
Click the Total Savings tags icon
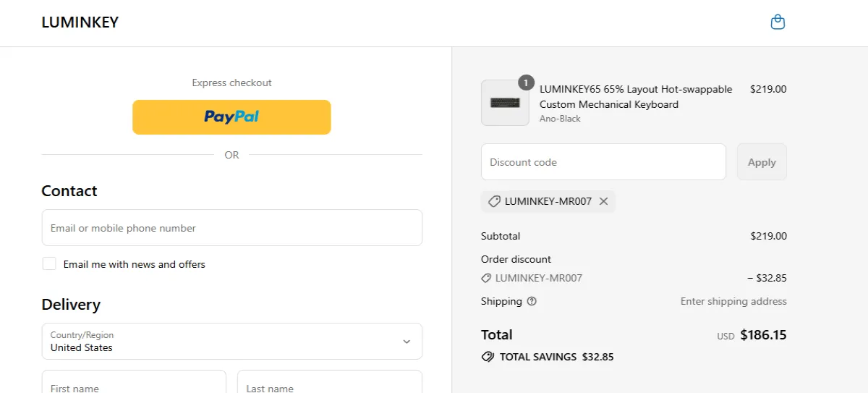tap(488, 357)
